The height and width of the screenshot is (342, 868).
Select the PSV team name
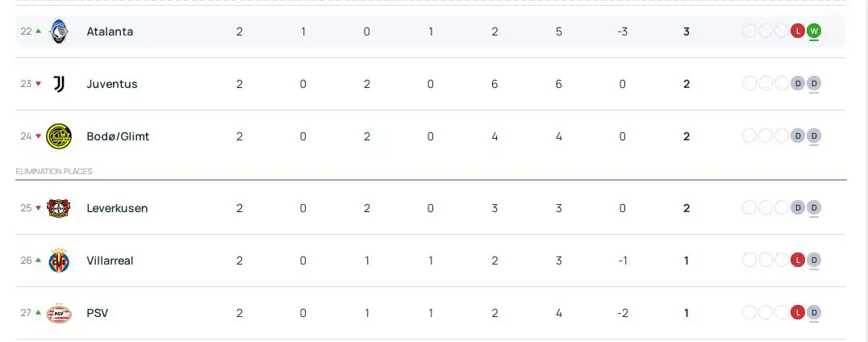pyautogui.click(x=98, y=313)
